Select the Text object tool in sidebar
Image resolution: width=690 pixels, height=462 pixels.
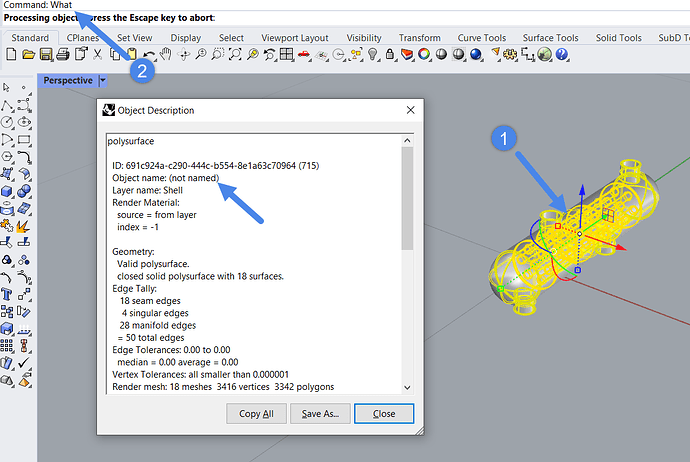[x=9, y=293]
